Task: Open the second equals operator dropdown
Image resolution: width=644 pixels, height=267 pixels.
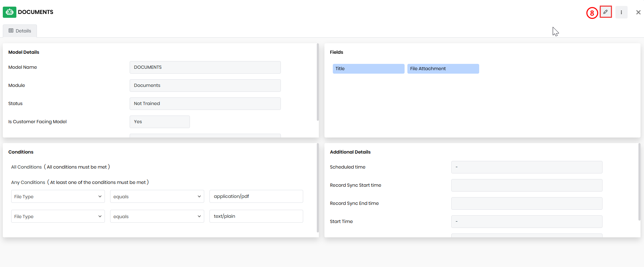Action: (157, 216)
